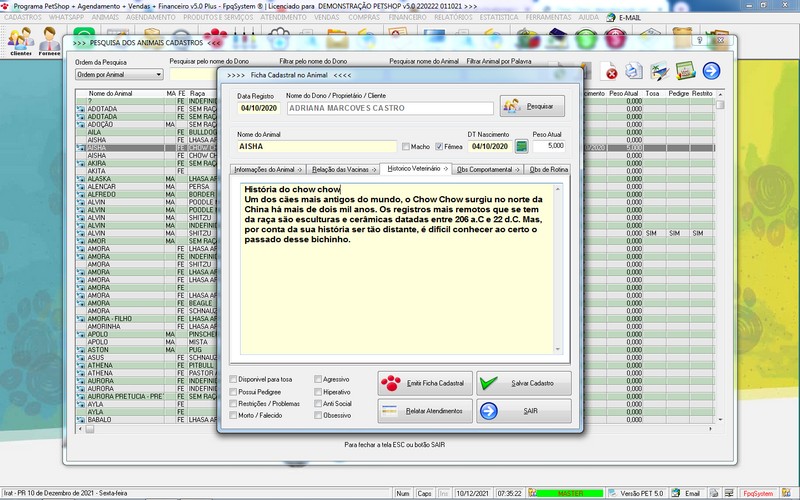This screenshot has width=800, height=500.
Task: Select the Historico Veterinário tab
Action: (416, 168)
